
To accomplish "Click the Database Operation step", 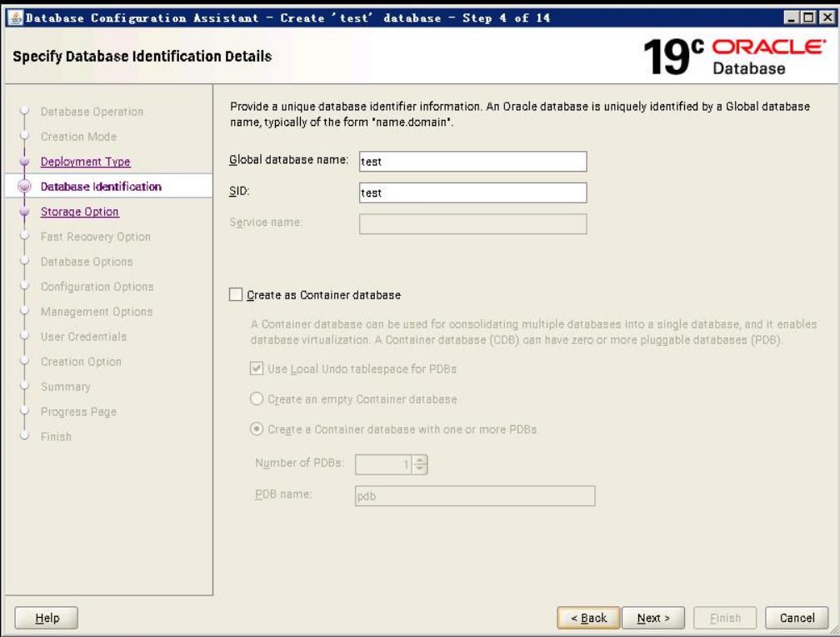I will point(92,112).
